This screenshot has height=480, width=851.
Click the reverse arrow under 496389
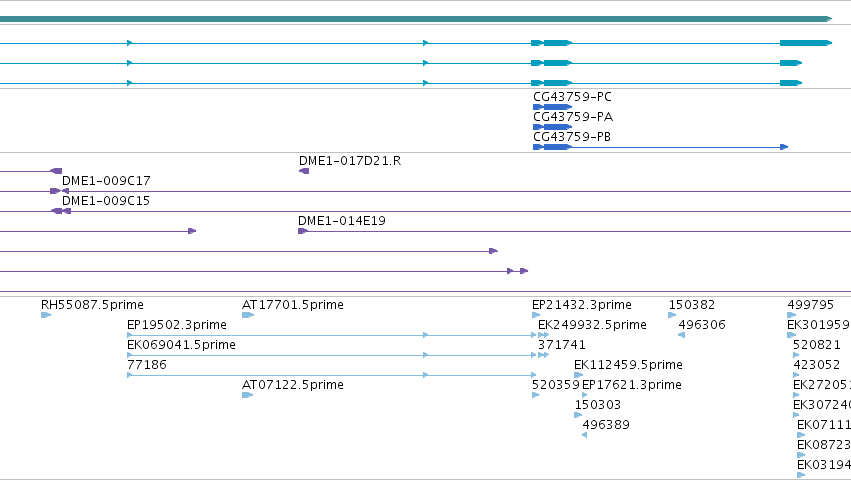coord(585,435)
